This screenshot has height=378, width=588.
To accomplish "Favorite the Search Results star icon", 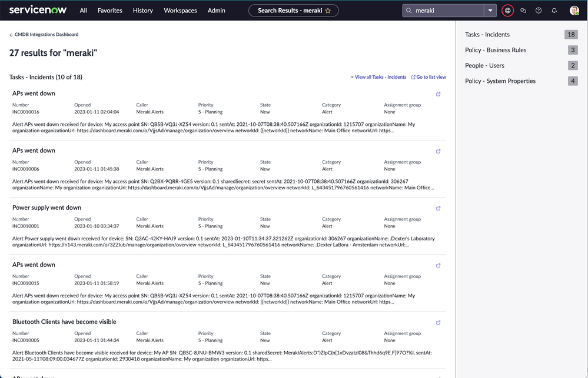I will [x=328, y=11].
